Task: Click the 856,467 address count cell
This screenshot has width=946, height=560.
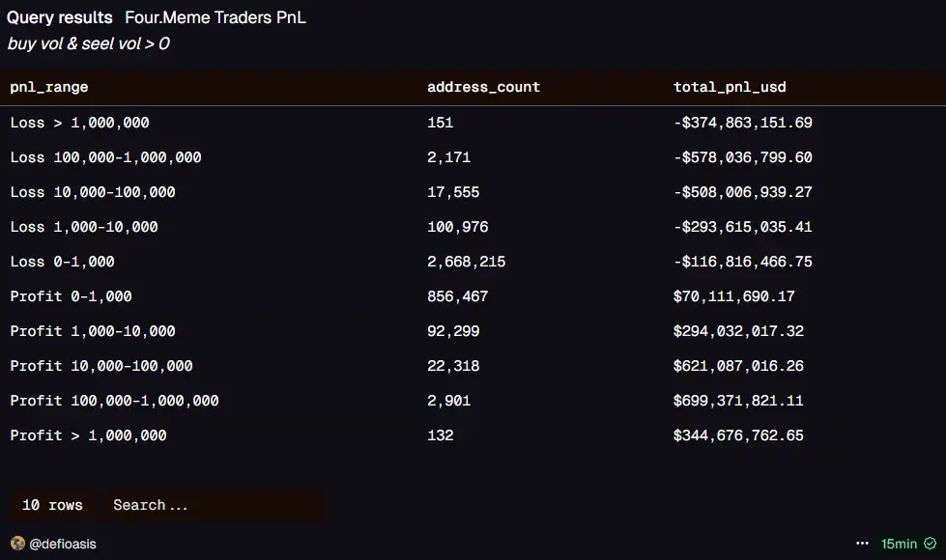Action: pyautogui.click(x=457, y=296)
